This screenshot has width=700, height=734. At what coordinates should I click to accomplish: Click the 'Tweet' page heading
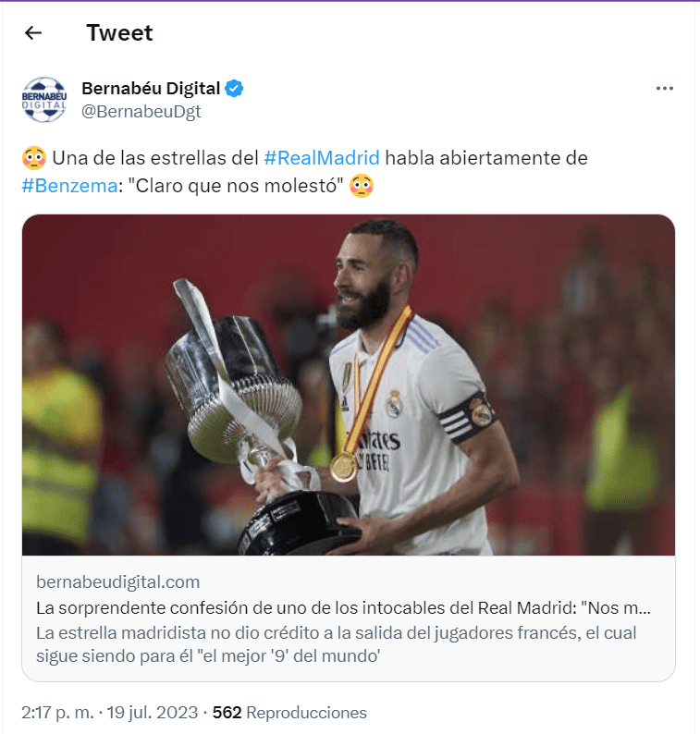119,32
